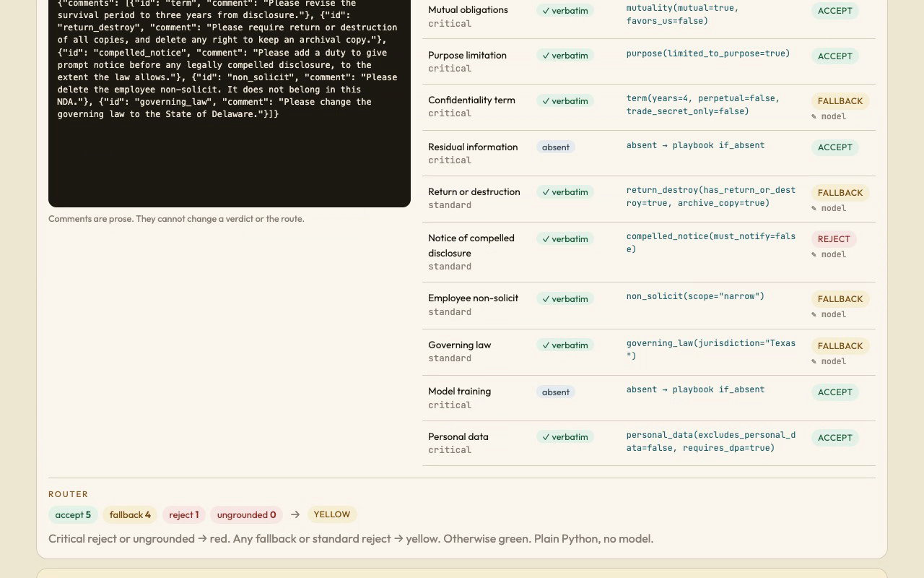Click the YELLOW route result chip
This screenshot has width=924, height=578.
click(x=332, y=514)
